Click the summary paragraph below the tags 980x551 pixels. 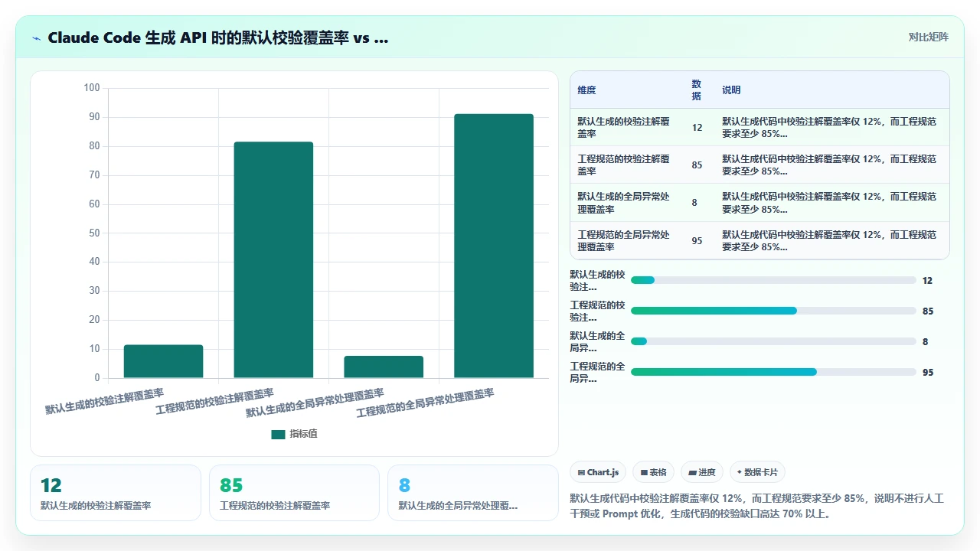(x=757, y=506)
